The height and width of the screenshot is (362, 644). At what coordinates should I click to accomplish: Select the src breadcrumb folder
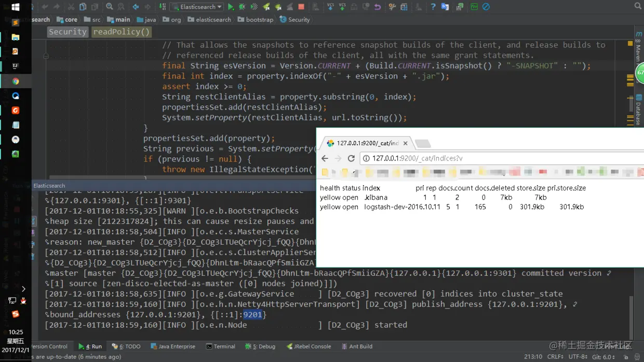click(92, 20)
